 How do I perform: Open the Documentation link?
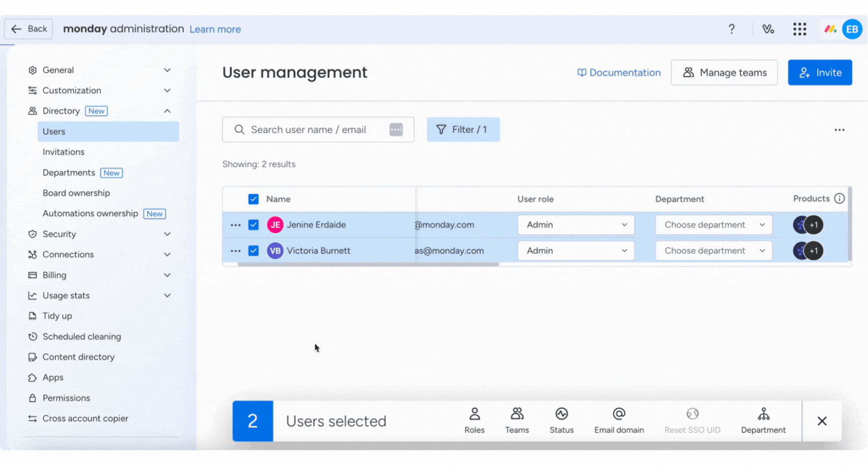(x=619, y=72)
